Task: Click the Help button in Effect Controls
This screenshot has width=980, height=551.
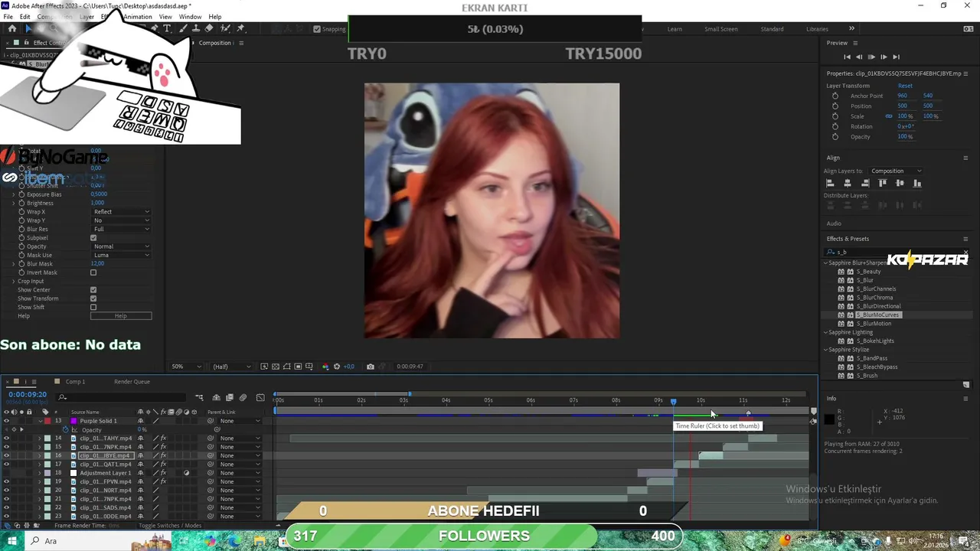Action: pyautogui.click(x=121, y=316)
